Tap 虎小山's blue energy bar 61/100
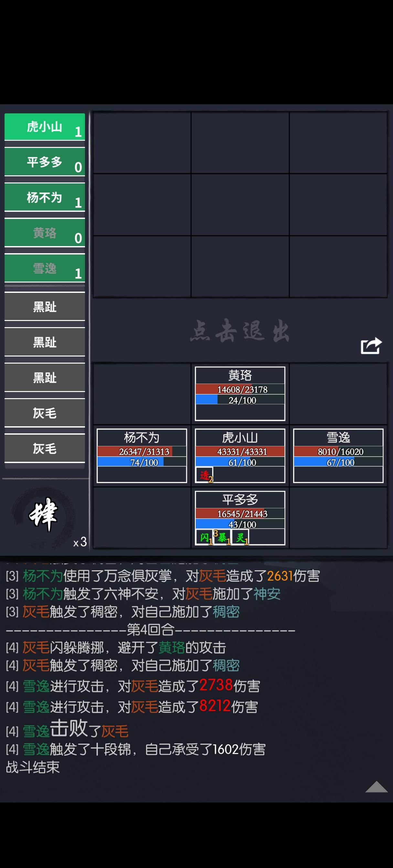This screenshot has width=393, height=868. (x=240, y=462)
